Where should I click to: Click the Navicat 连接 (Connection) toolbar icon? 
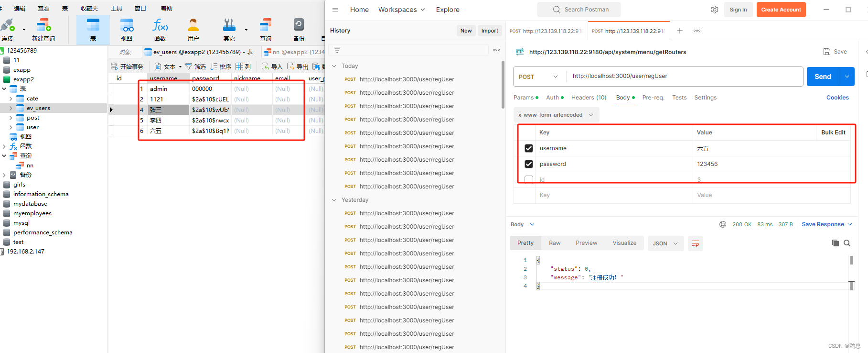coord(7,30)
